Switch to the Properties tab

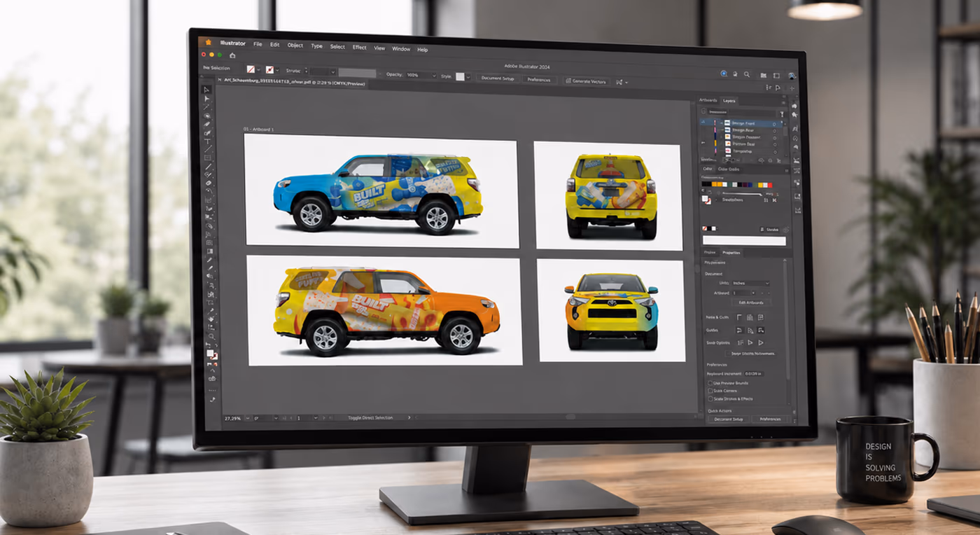click(731, 253)
